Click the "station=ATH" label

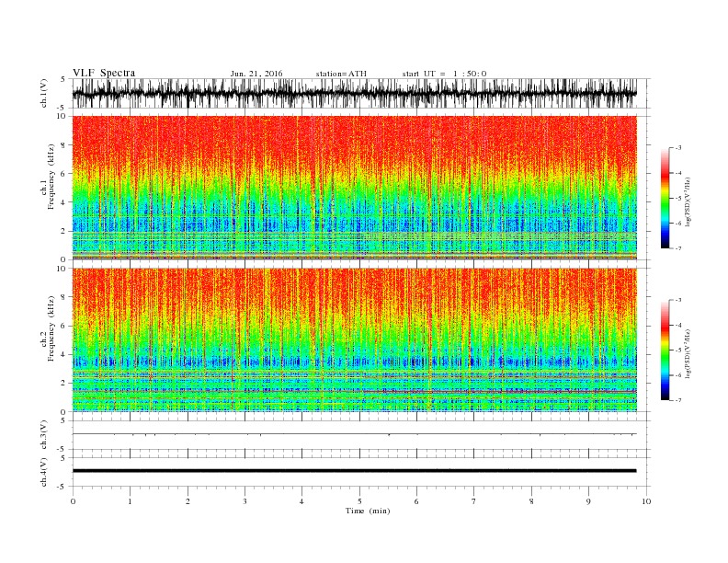[341, 74]
